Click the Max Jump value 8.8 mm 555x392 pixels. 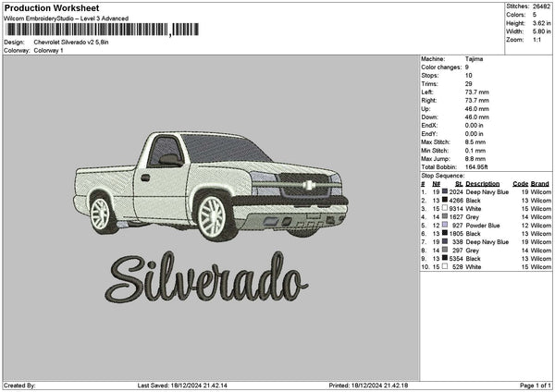(x=475, y=159)
